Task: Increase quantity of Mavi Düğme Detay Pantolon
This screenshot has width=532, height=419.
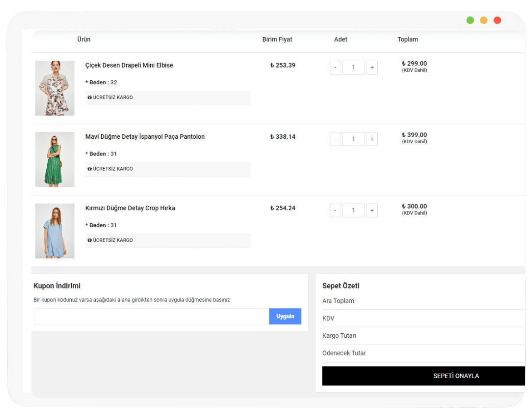Action: (x=372, y=139)
